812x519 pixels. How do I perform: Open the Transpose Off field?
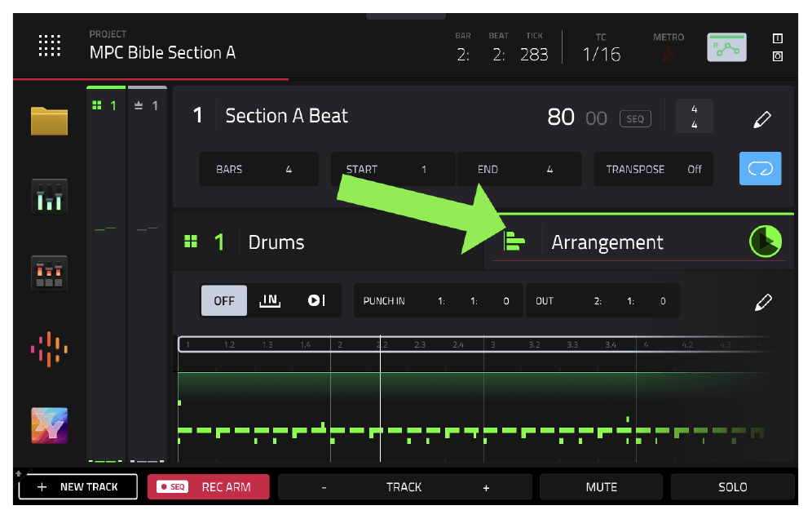(x=654, y=169)
